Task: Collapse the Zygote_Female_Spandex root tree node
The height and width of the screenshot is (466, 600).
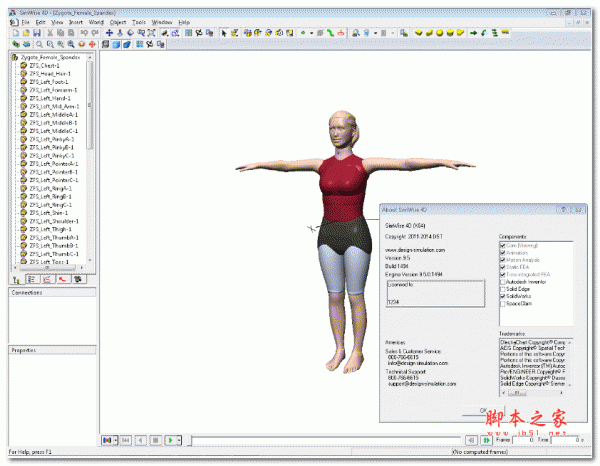Action: coord(12,58)
